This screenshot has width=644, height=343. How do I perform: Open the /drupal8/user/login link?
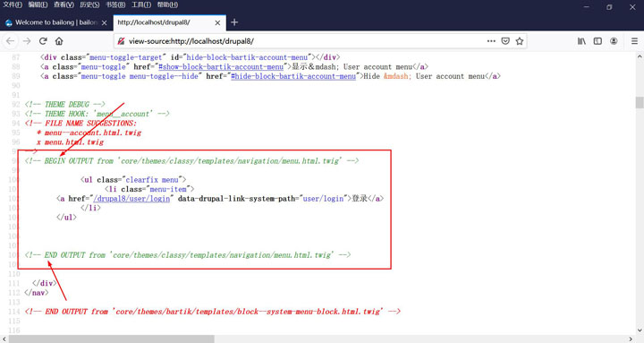(131, 199)
